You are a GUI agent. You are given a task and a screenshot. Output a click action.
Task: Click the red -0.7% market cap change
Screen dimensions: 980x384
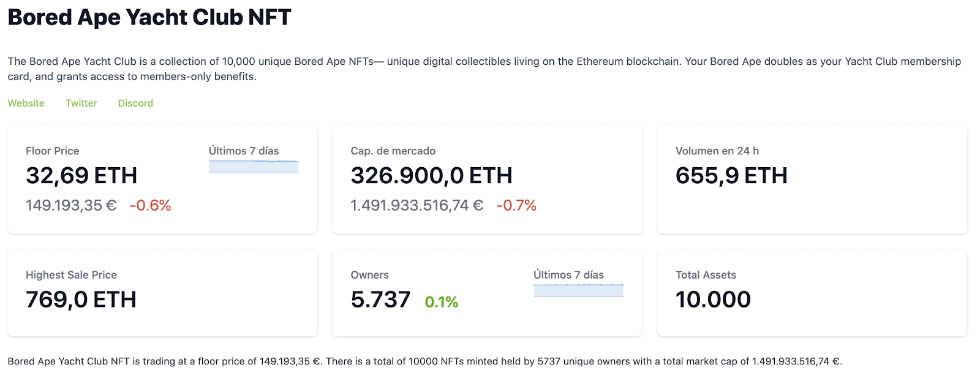pos(516,205)
